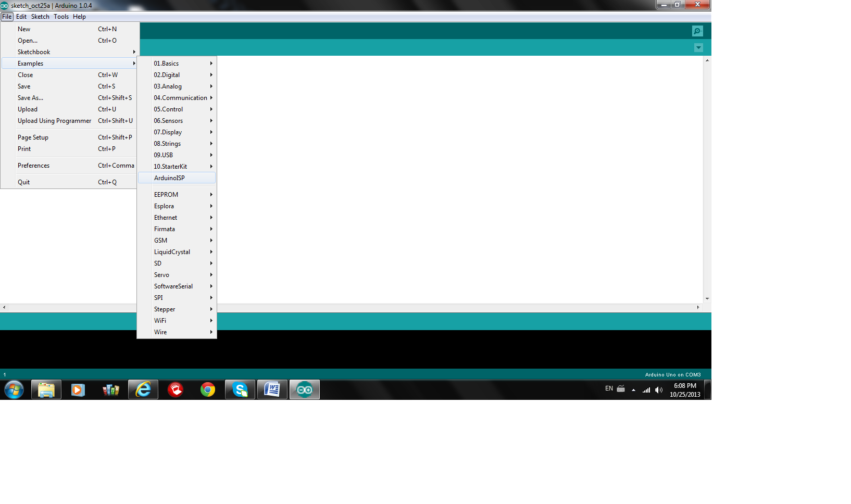Select the ArduinoISP example sketch
This screenshot has height=504, width=851.
(169, 178)
